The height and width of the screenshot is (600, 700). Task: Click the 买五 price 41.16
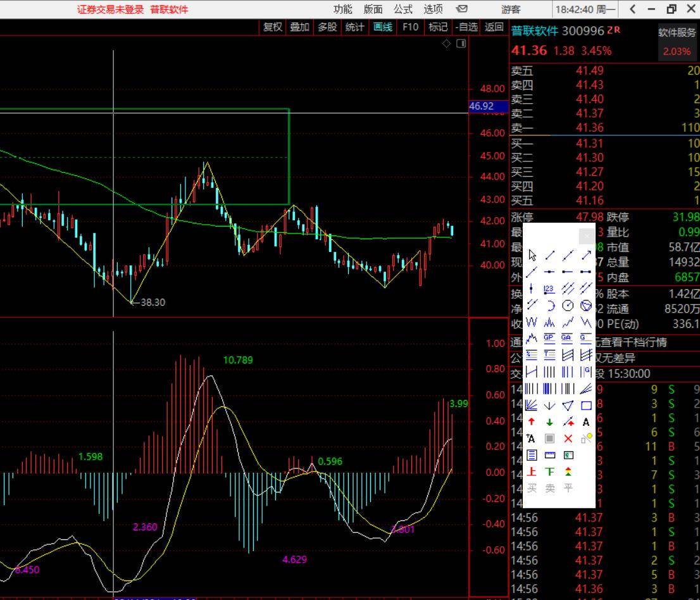pos(589,201)
